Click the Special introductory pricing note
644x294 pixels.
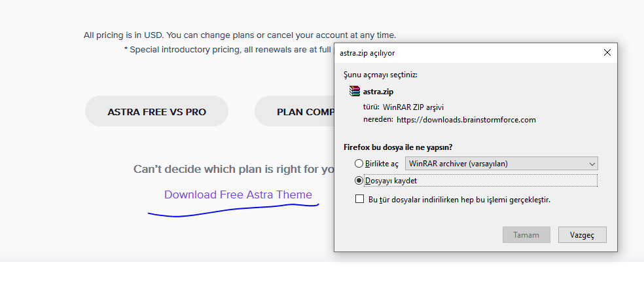(x=229, y=50)
